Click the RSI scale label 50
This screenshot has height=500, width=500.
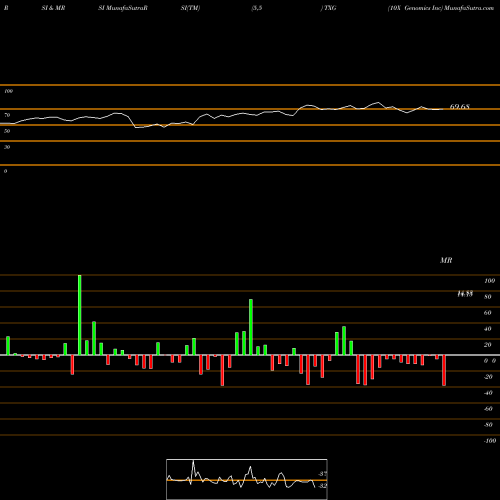coord(7,131)
